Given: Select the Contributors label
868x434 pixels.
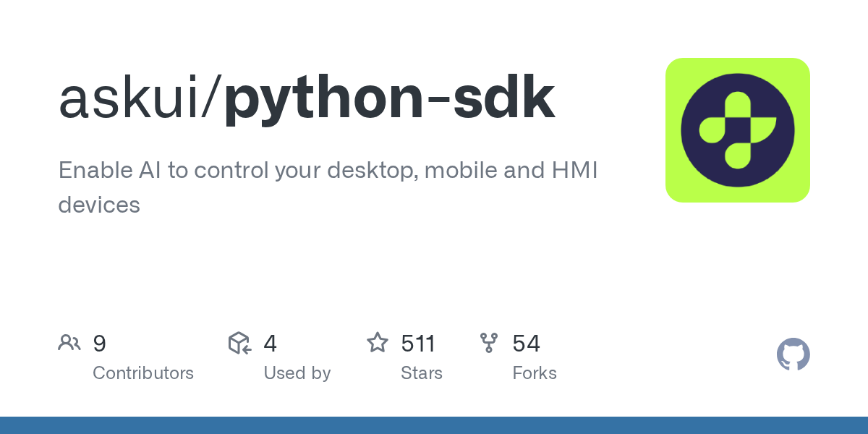Looking at the screenshot, I should [143, 373].
